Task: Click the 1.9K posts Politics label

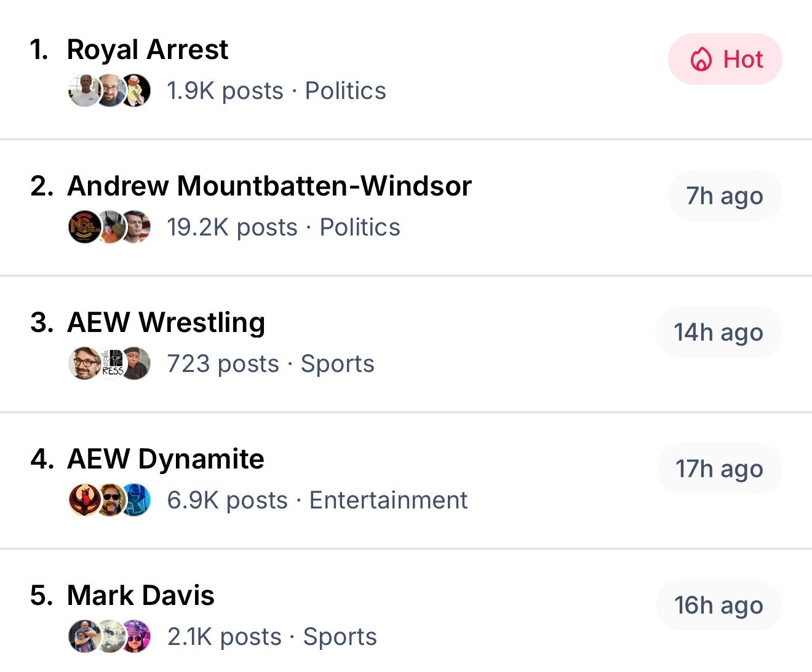Action: click(276, 91)
